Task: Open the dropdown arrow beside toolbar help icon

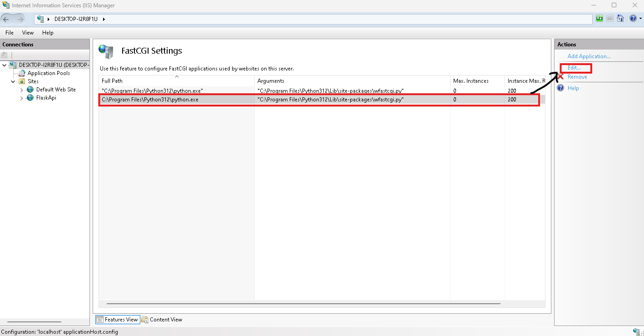Action: [640, 19]
